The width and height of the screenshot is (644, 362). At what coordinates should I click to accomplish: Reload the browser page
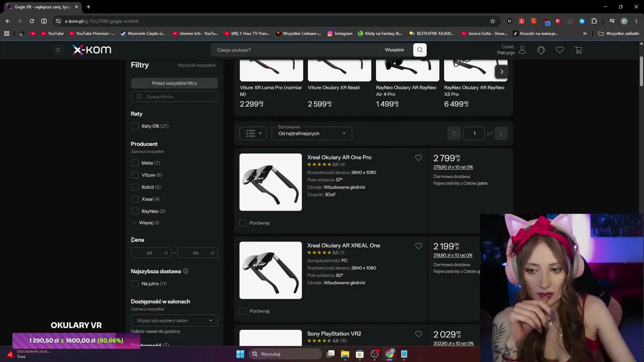(x=32, y=21)
